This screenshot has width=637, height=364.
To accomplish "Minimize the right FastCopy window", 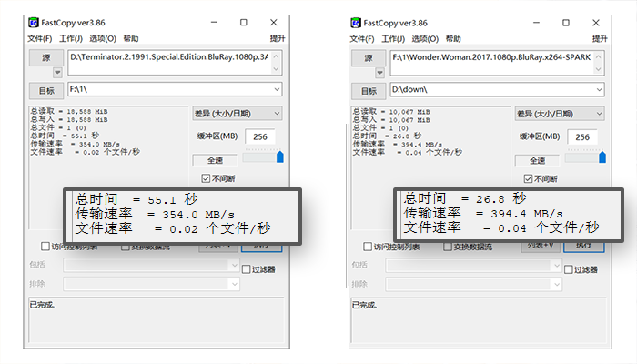I will 536,23.
